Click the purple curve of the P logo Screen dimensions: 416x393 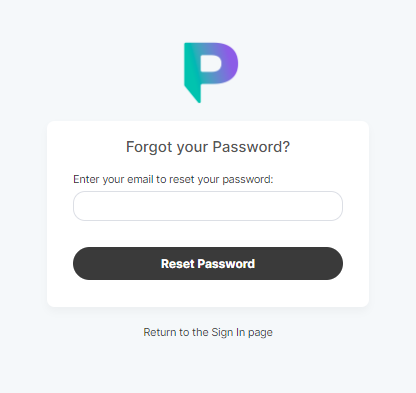click(x=229, y=63)
